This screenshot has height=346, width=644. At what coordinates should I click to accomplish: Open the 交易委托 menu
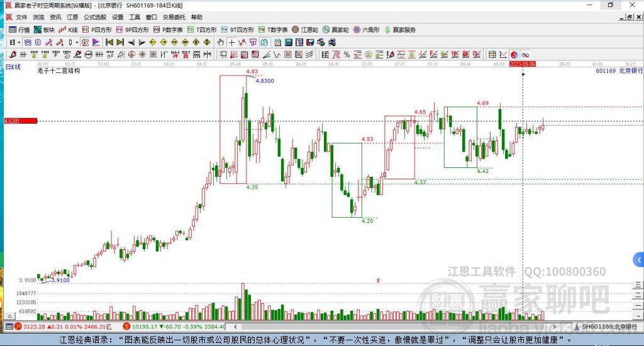[x=174, y=17]
